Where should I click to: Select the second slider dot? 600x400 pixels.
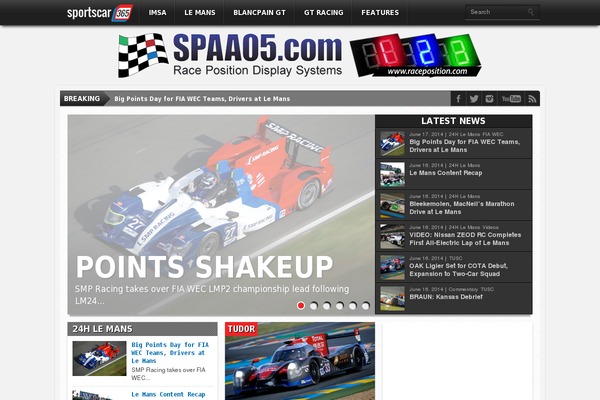point(314,305)
